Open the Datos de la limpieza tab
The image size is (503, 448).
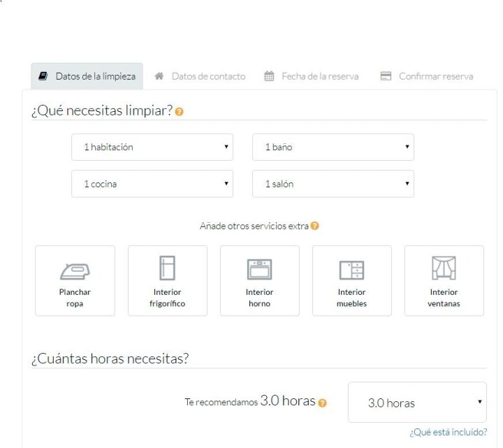click(87, 76)
